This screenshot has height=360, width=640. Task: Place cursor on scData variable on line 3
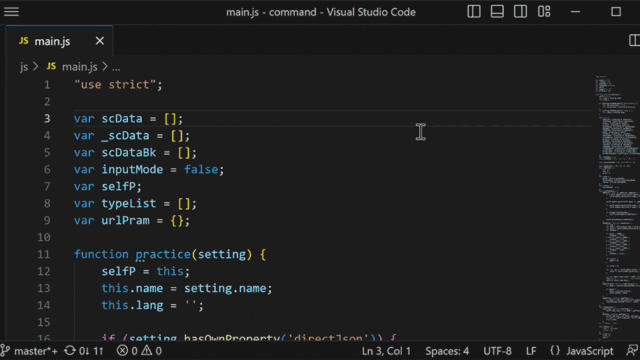pos(122,119)
